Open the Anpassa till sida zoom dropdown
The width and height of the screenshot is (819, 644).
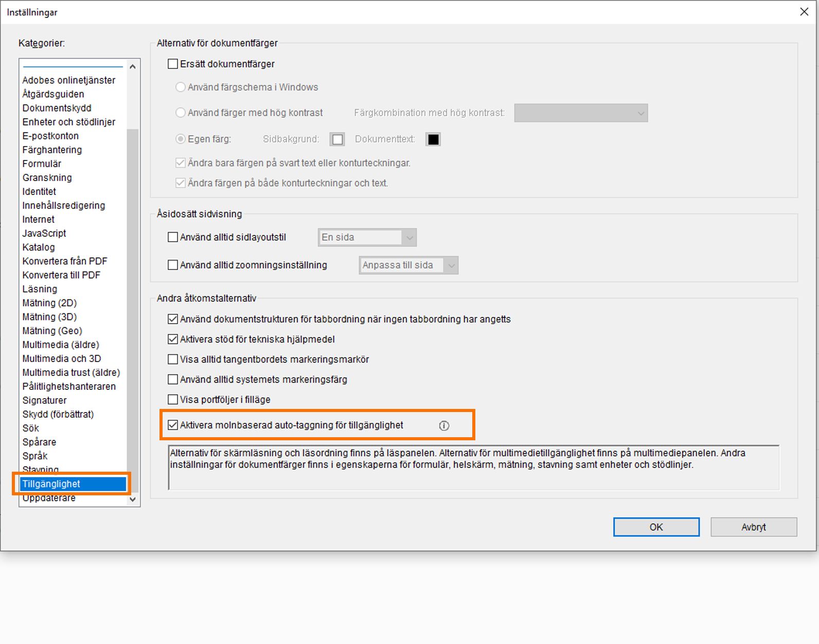click(408, 265)
